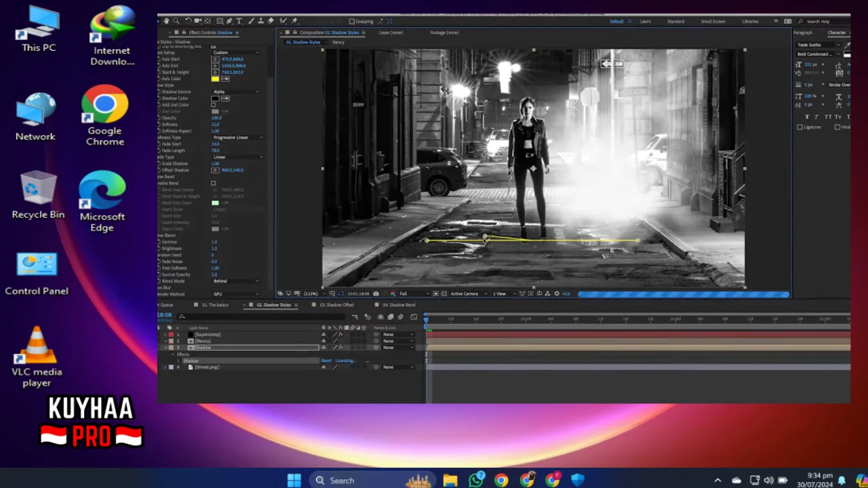Toggle the Snapping checkbox
This screenshot has height=488, width=868.
coord(351,21)
